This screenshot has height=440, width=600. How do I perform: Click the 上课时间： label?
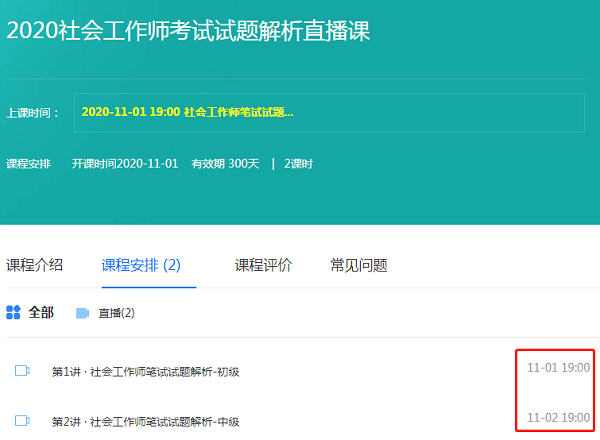pyautogui.click(x=33, y=113)
